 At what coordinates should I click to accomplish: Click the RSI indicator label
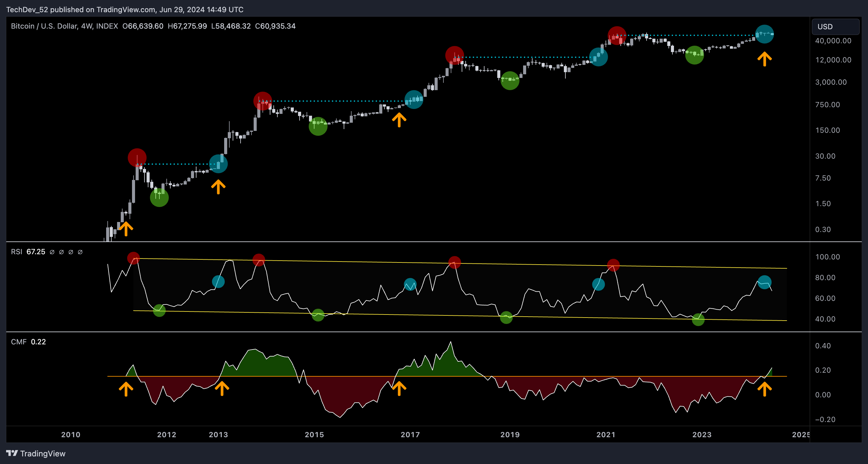pyautogui.click(x=16, y=252)
